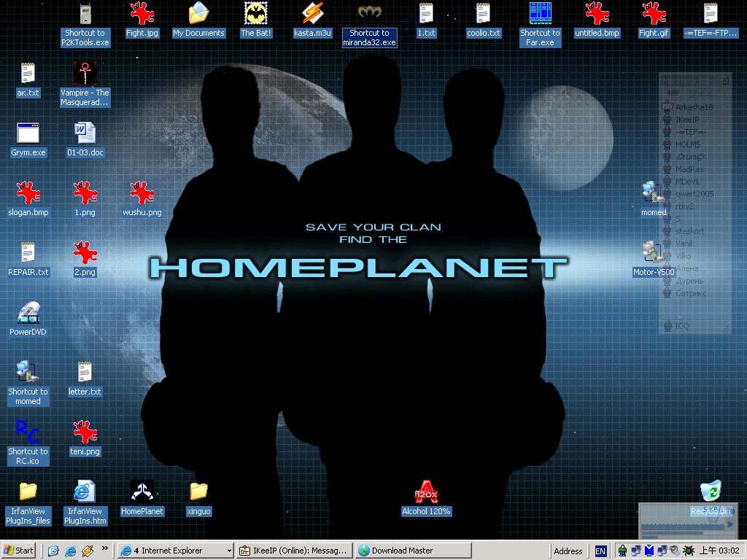Click the EN language indicator
747x560 pixels.
(600, 551)
